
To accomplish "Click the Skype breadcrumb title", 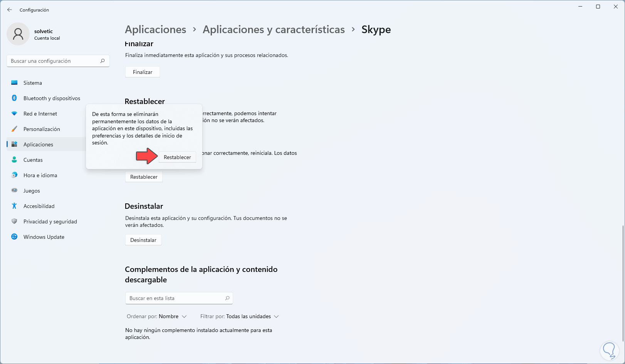I will click(376, 30).
